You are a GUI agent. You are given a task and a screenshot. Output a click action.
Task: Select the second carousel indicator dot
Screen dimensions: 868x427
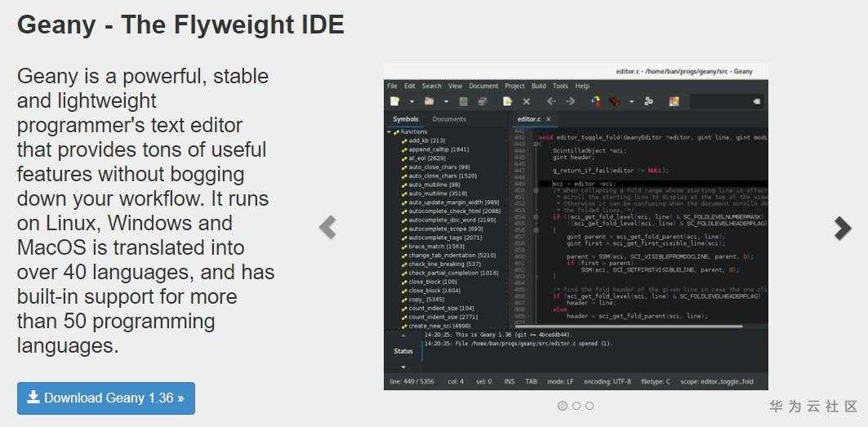[576, 406]
